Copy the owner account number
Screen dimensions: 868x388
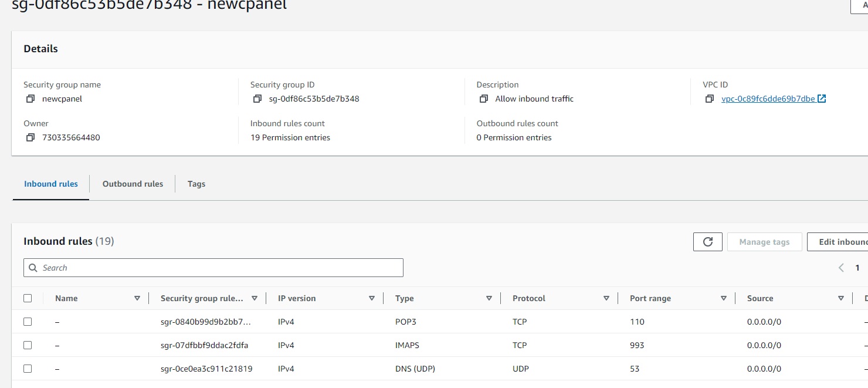(x=30, y=138)
